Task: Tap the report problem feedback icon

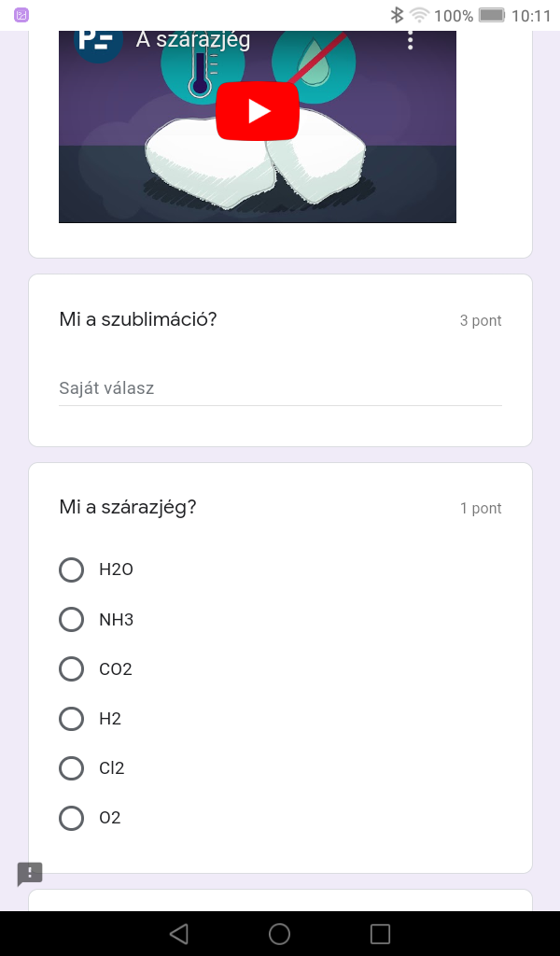Action: pyautogui.click(x=30, y=874)
